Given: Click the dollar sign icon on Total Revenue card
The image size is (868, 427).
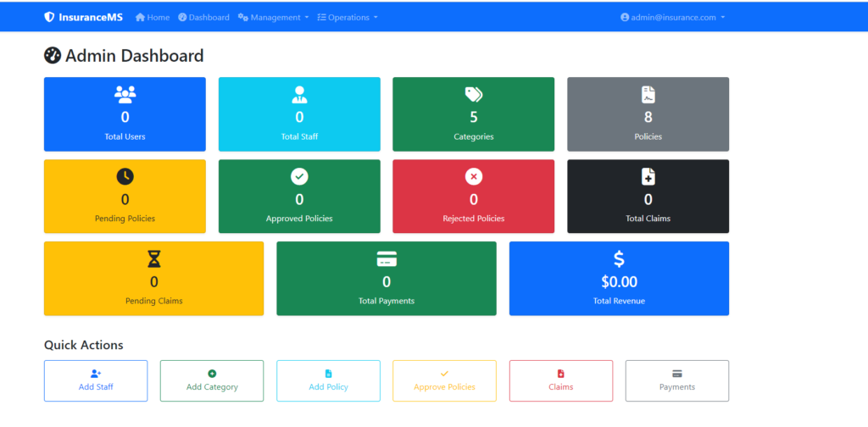Looking at the screenshot, I should click(x=619, y=259).
